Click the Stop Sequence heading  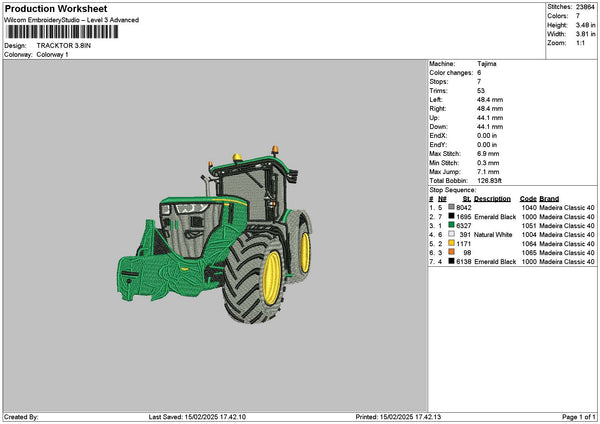[x=453, y=189]
